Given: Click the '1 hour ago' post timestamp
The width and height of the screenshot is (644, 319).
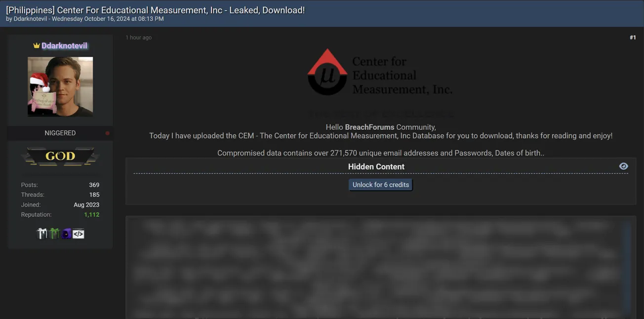Looking at the screenshot, I should coord(138,38).
